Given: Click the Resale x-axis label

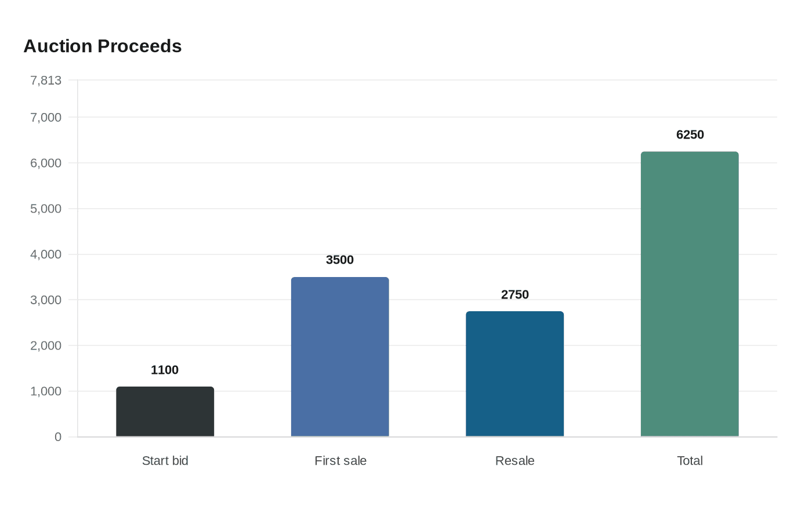Looking at the screenshot, I should (x=515, y=461).
